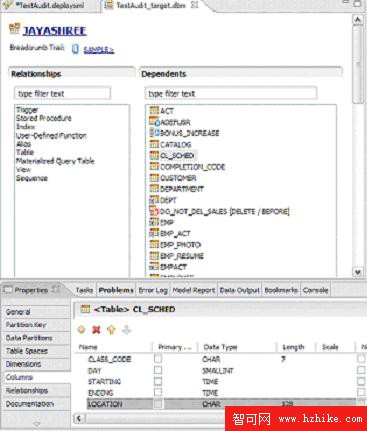Click the EMPACT icon in Dependents
This screenshot has height=431, width=367.
(x=154, y=267)
